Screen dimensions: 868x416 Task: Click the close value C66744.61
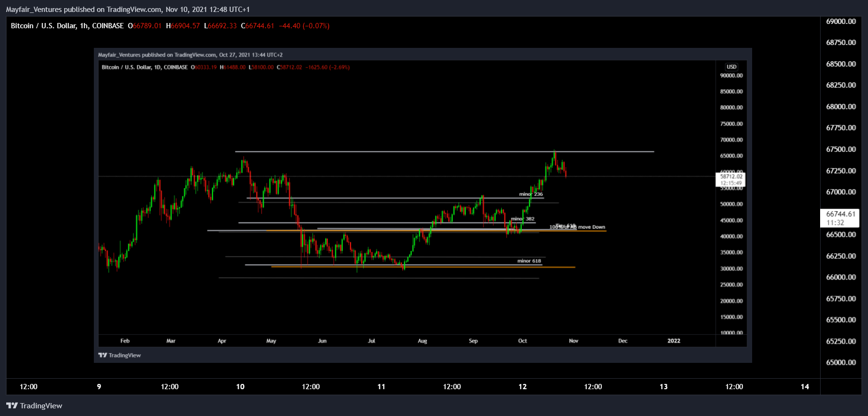258,26
